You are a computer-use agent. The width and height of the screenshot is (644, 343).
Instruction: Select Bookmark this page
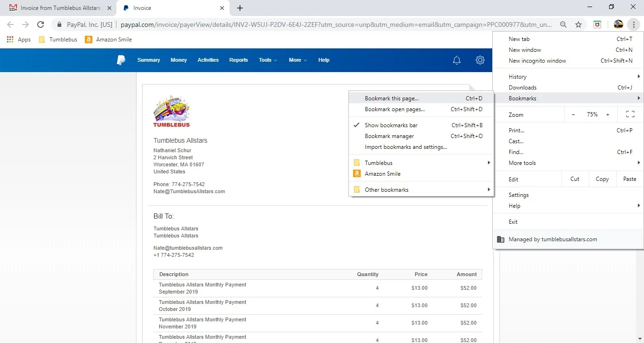tap(421, 98)
